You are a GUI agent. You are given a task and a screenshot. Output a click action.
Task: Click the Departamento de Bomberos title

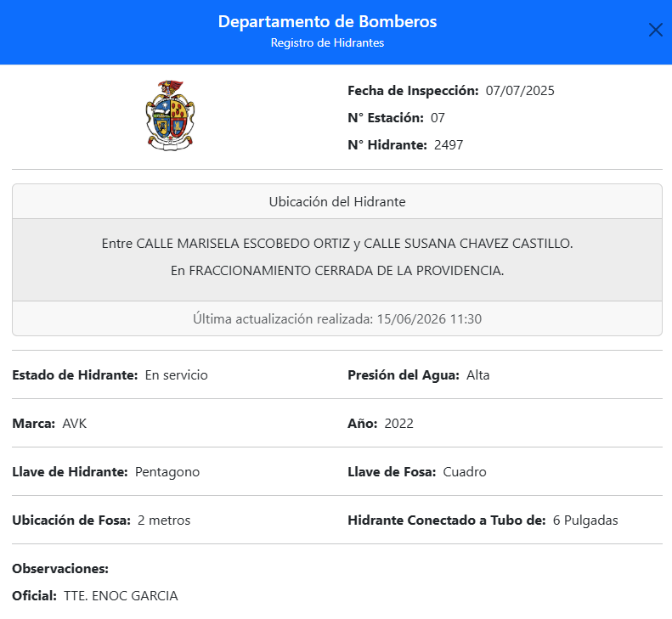(327, 21)
